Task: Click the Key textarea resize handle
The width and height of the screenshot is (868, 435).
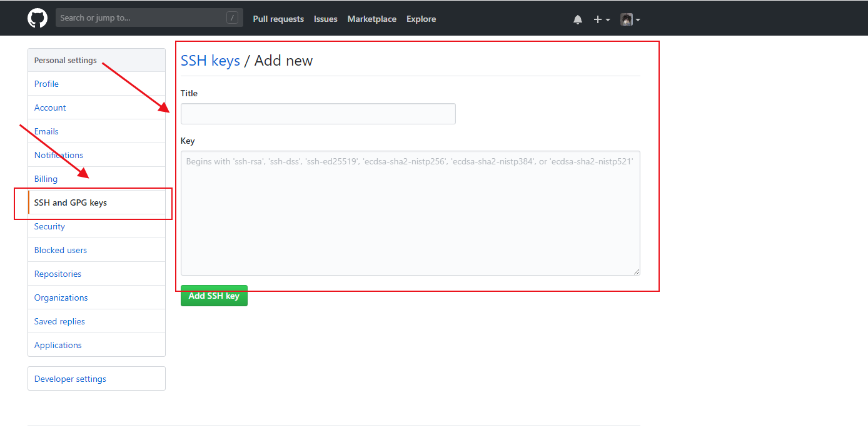Action: pos(637,272)
